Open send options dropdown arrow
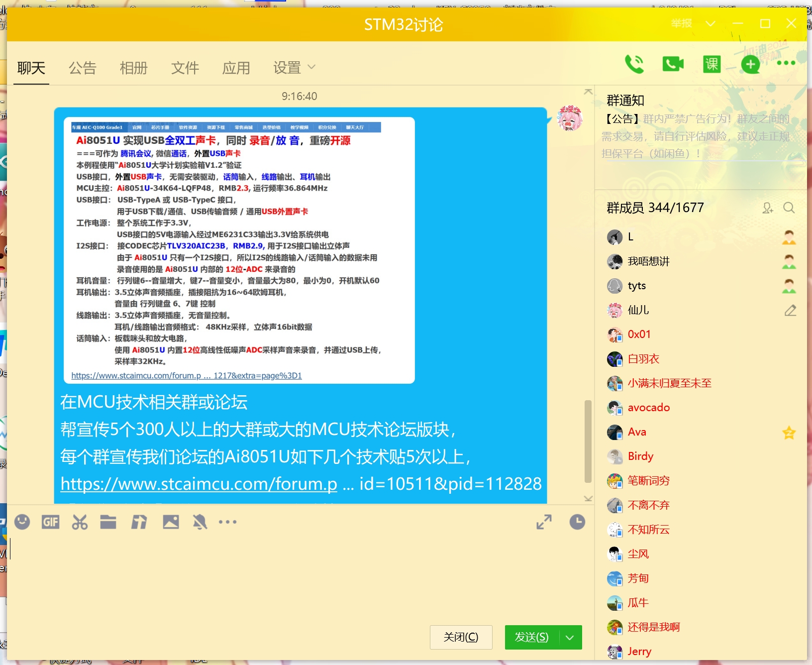The image size is (812, 665). point(570,637)
